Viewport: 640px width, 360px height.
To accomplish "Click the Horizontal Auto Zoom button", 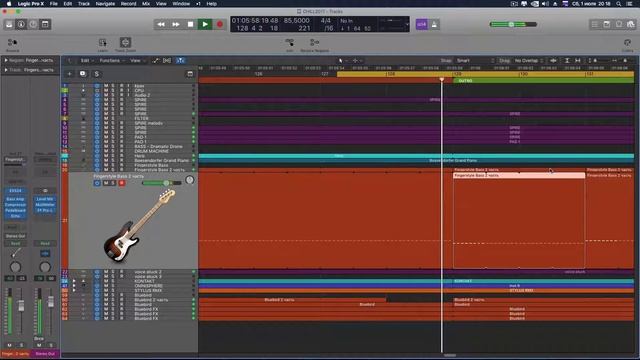I will tap(578, 60).
